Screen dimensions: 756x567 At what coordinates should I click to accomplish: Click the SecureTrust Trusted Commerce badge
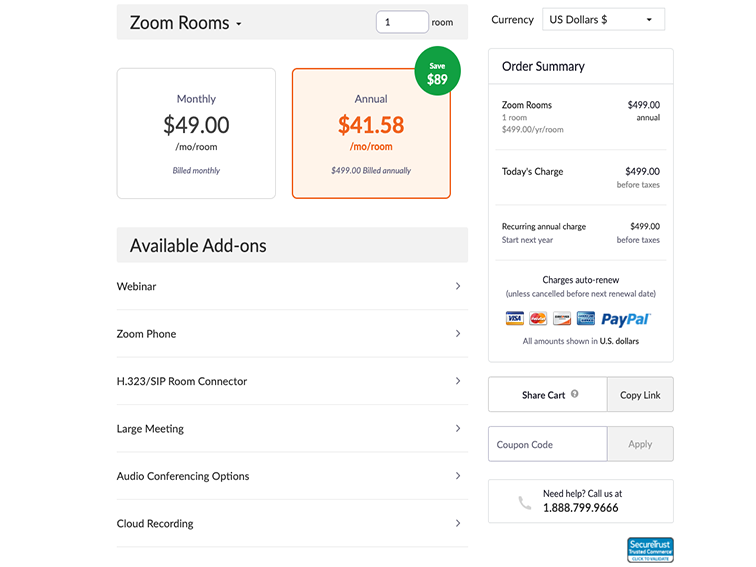650,549
